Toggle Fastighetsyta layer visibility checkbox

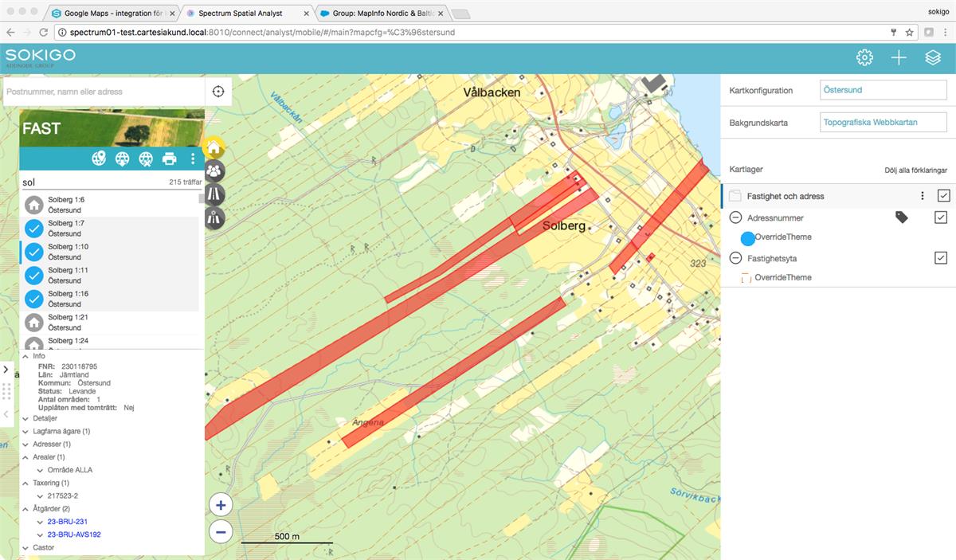coord(940,257)
